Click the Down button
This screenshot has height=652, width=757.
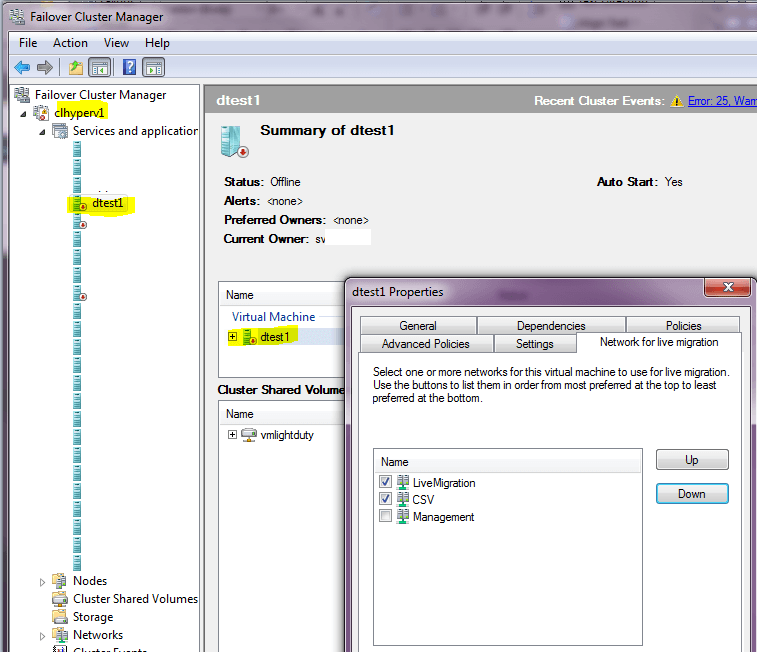[692, 494]
